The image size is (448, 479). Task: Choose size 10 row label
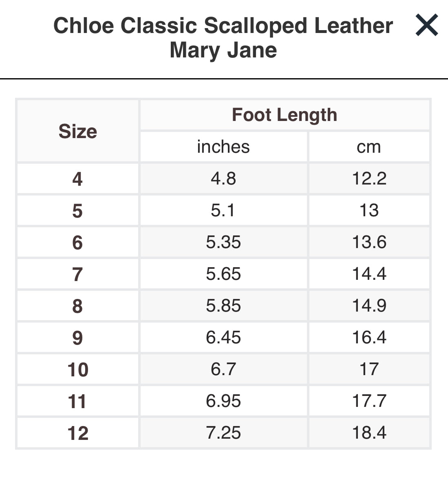(x=78, y=369)
